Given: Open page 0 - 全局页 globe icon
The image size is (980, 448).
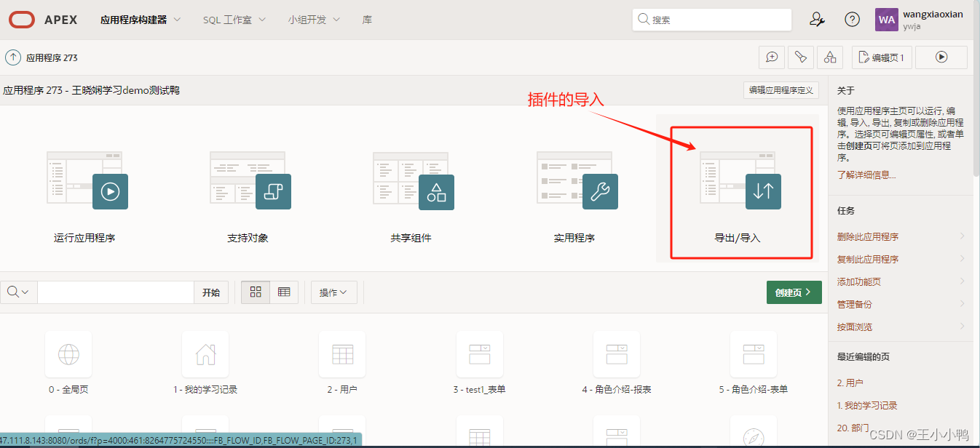Looking at the screenshot, I should pos(68,354).
